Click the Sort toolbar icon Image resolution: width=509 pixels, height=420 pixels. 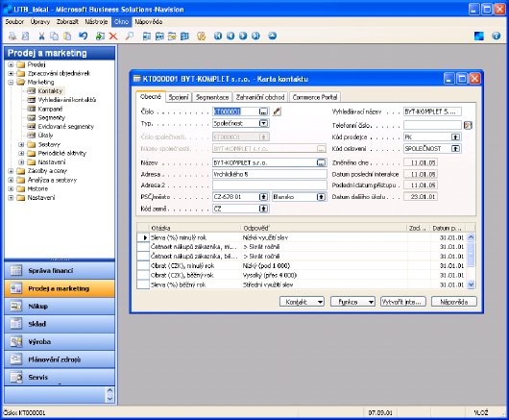[202, 37]
